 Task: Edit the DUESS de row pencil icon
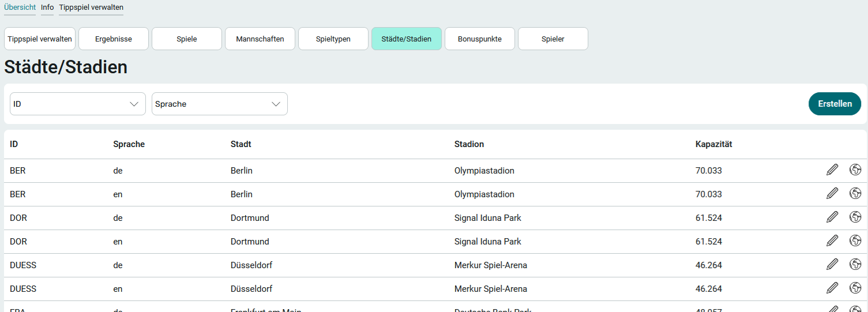(832, 264)
